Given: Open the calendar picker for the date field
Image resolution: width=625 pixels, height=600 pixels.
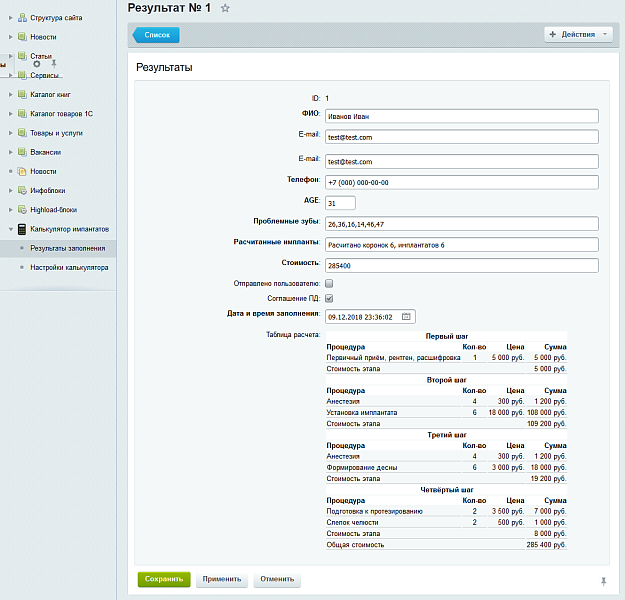Looking at the screenshot, I should pos(406,317).
